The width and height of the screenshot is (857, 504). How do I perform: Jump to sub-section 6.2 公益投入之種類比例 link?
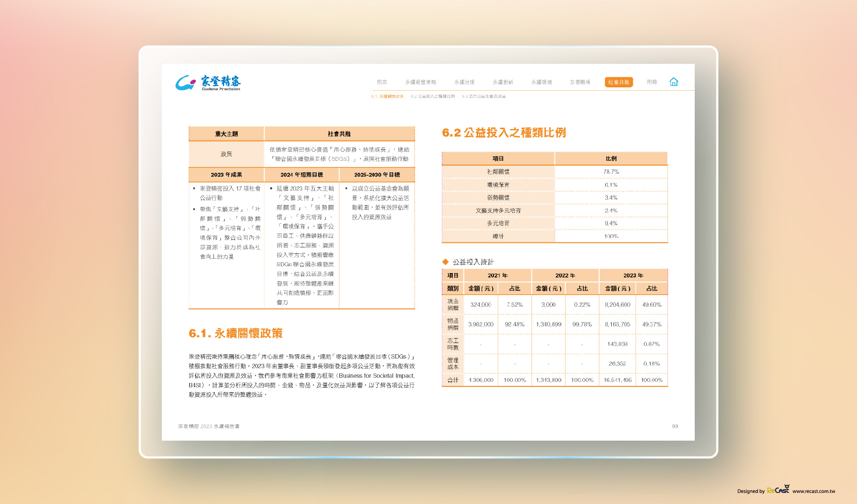(433, 96)
